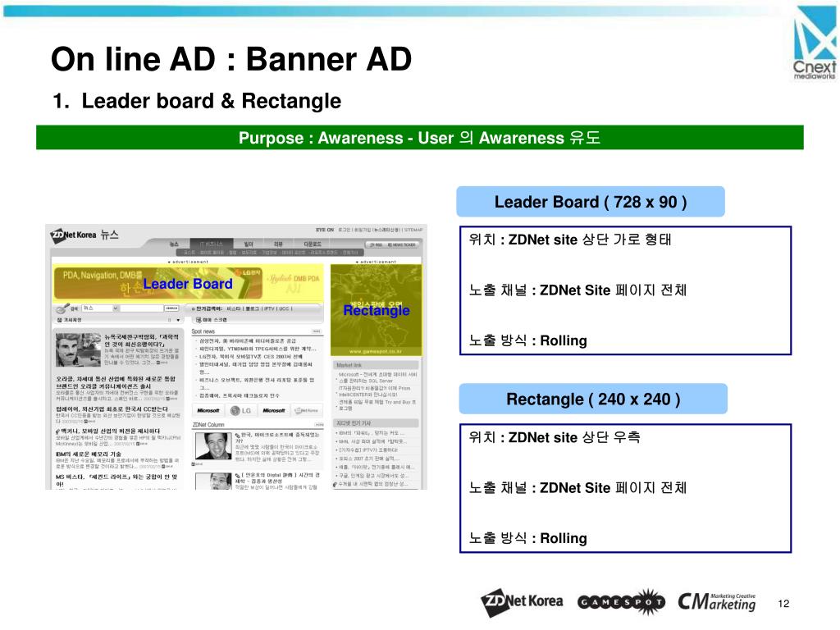Click '노출 방식 : Rolling' in Rectangle box
This screenshot has height=630, width=840.
click(527, 538)
